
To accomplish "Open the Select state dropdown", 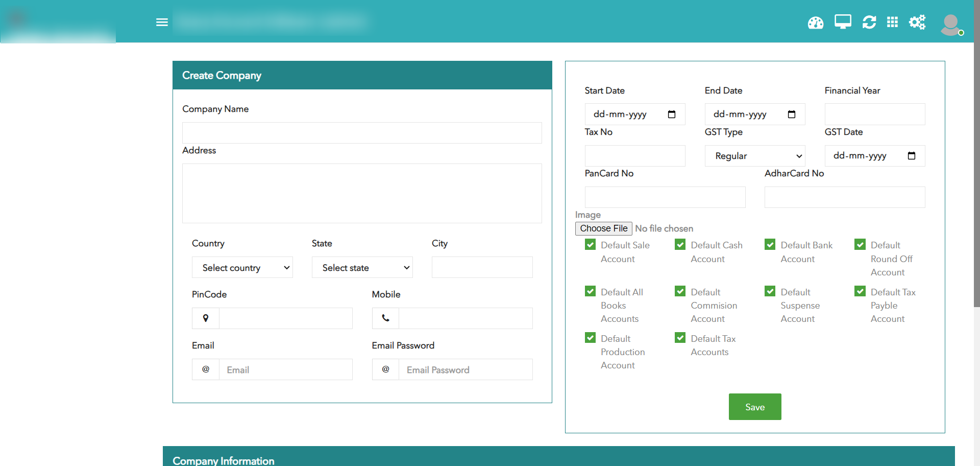I will point(362,268).
